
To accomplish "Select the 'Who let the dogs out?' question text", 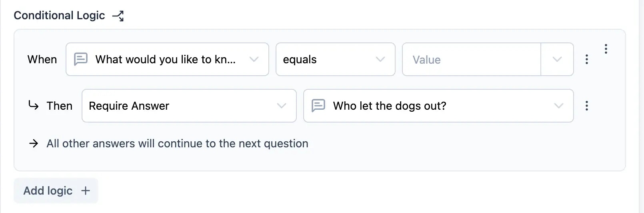I will [390, 106].
